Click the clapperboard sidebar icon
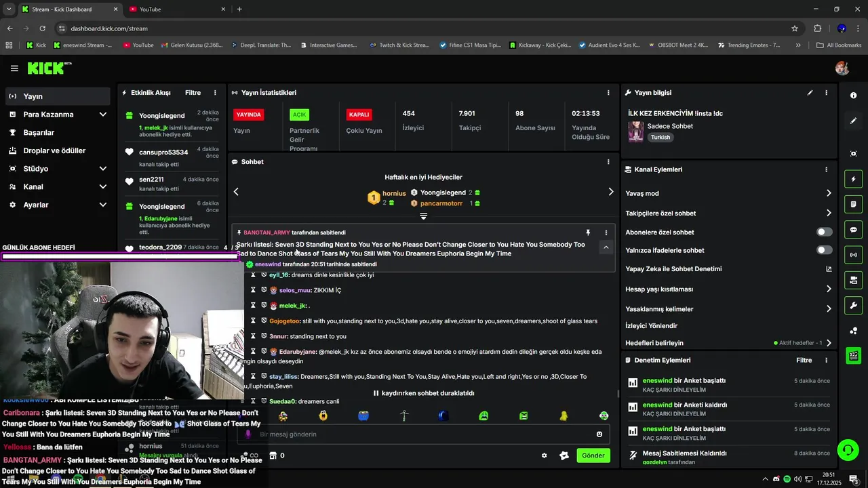The width and height of the screenshot is (868, 488). click(853, 355)
